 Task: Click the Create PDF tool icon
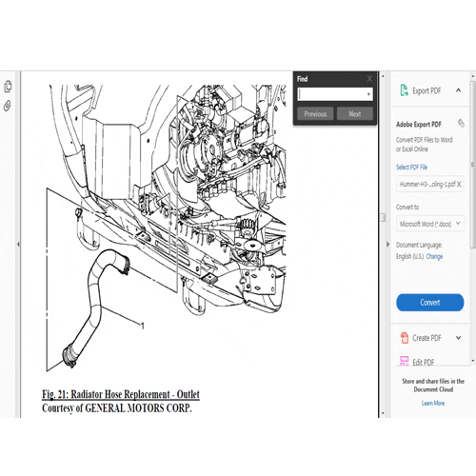coord(405,338)
